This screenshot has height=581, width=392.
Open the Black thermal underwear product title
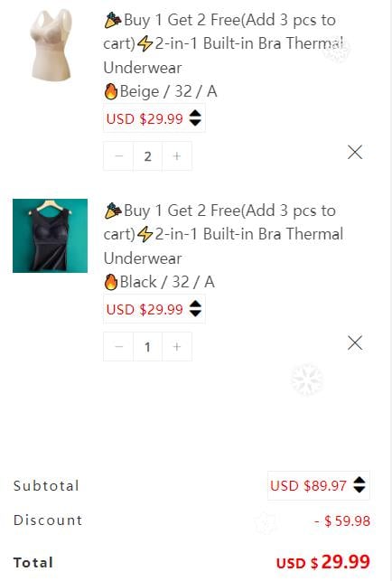tap(223, 234)
